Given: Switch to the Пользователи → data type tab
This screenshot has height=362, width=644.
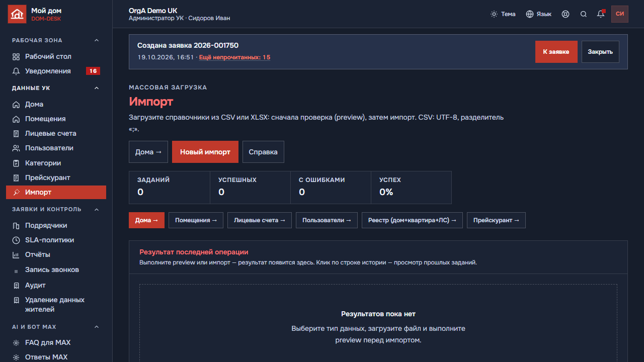Looking at the screenshot, I should pos(327,220).
